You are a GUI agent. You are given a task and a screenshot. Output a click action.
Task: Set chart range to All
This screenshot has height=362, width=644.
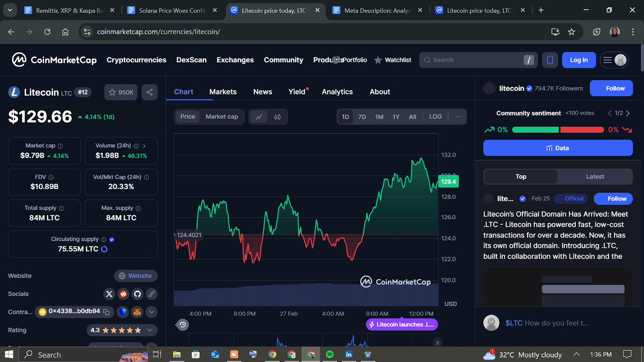point(413,117)
